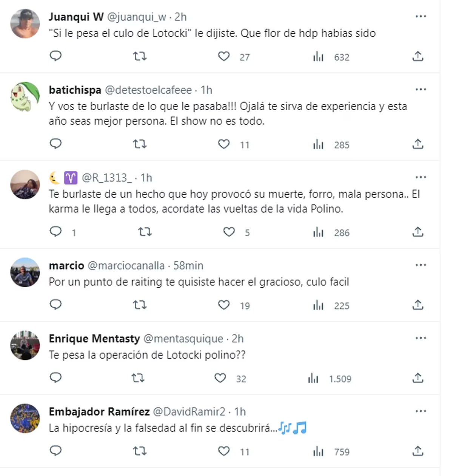Like the @R_1313_ tweet
The width and height of the screenshot is (453, 476).
[229, 232]
